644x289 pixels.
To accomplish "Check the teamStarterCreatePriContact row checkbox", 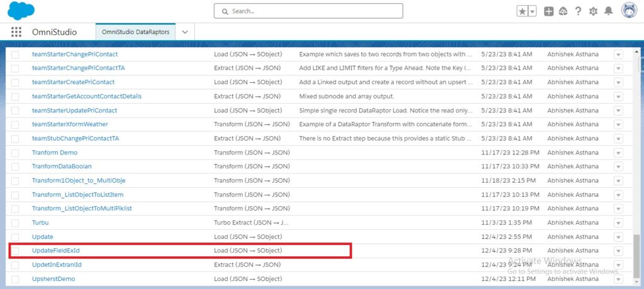I will click(15, 82).
